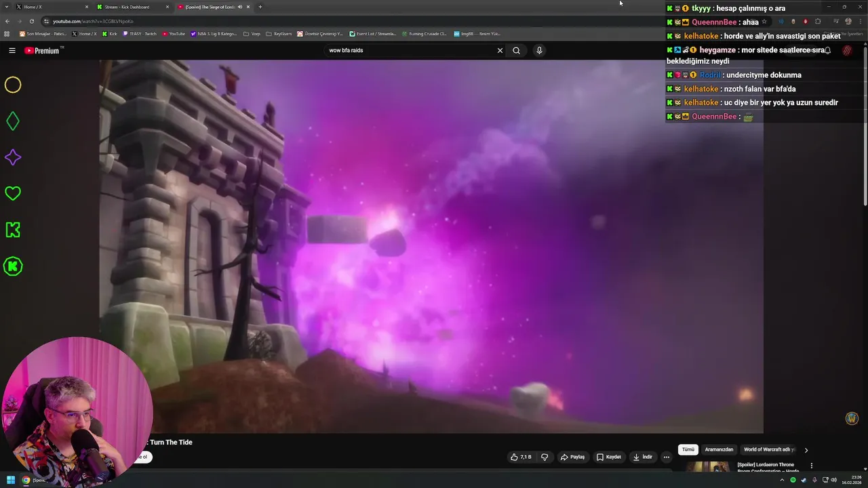This screenshot has height=488, width=868.
Task: Go to YouTube Premium home logo
Action: (43, 50)
